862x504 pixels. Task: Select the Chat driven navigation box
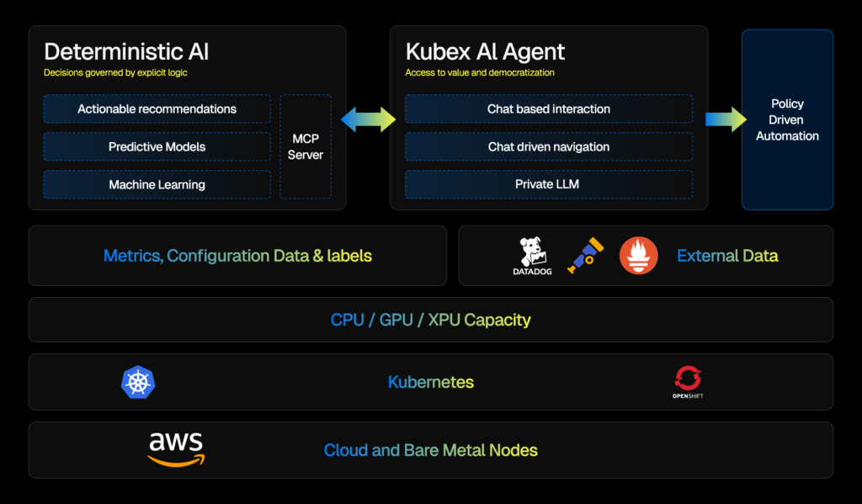(x=549, y=147)
